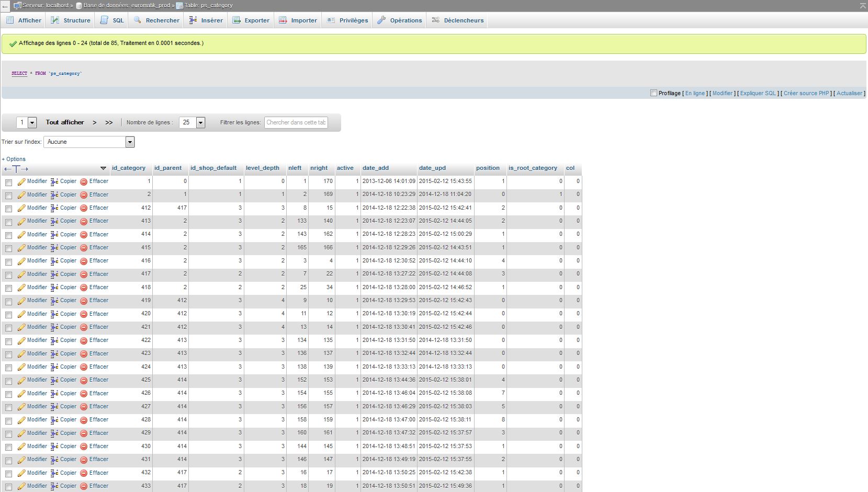Screen dimensions: 868x492
Task: Click the copy icon for category 425
Action: pyautogui.click(x=54, y=380)
